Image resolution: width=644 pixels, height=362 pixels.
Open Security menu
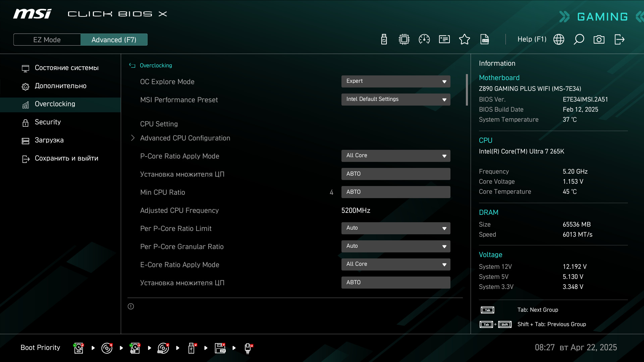click(x=60, y=122)
